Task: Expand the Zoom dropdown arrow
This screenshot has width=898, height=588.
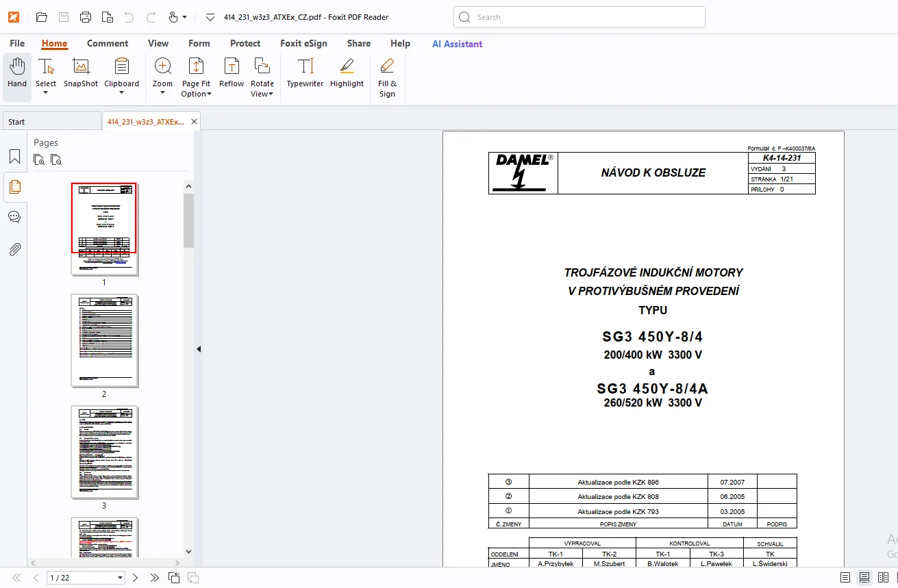Action: point(163,93)
